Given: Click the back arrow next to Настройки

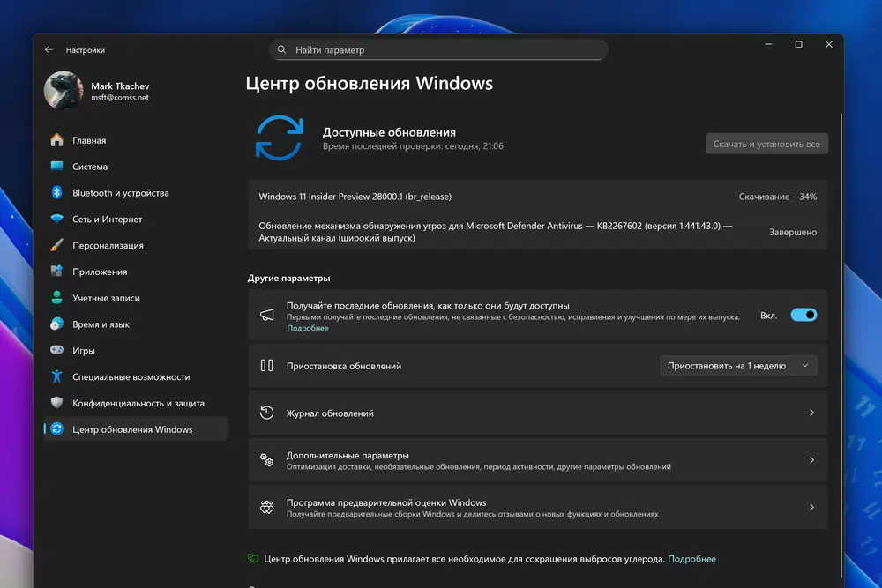Looking at the screenshot, I should (49, 49).
